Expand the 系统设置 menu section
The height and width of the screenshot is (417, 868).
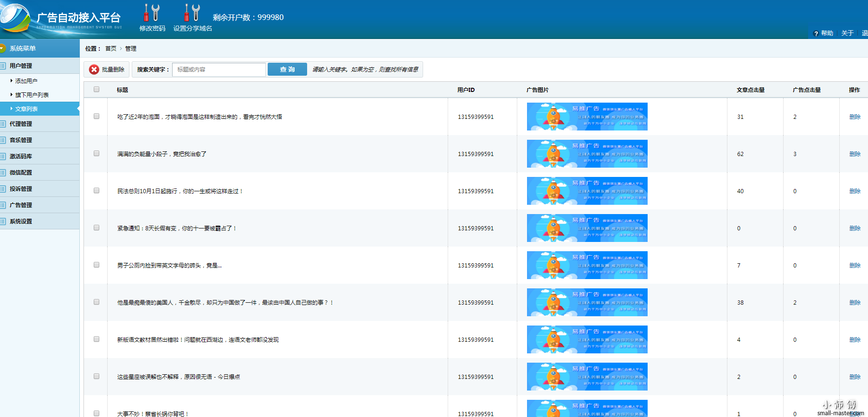coord(40,222)
